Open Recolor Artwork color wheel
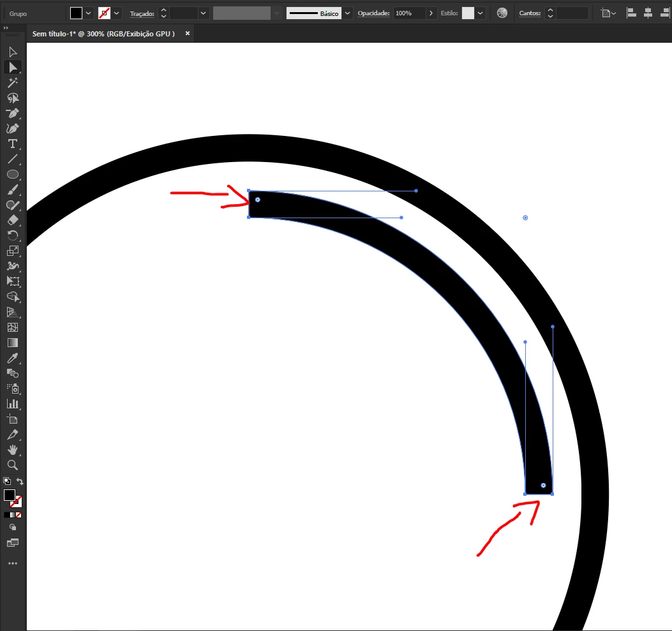Screen dimensions: 672x631 (x=502, y=13)
